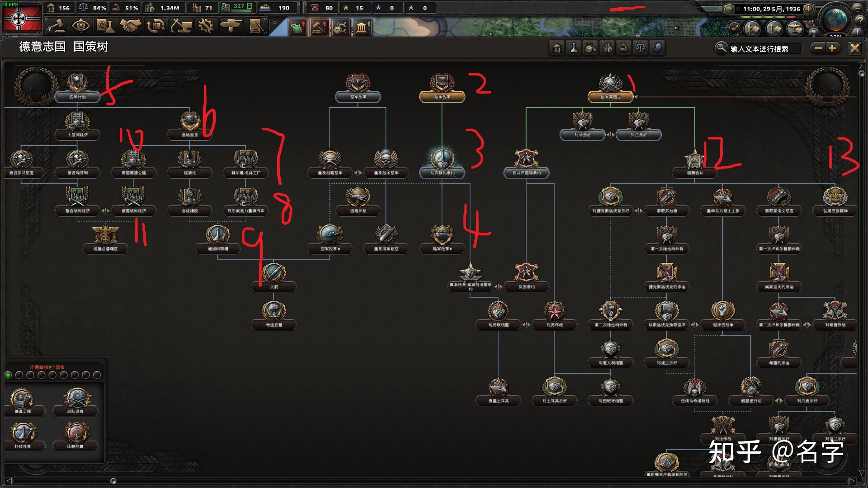Select the 对苏作战 red star focus

tap(554, 316)
